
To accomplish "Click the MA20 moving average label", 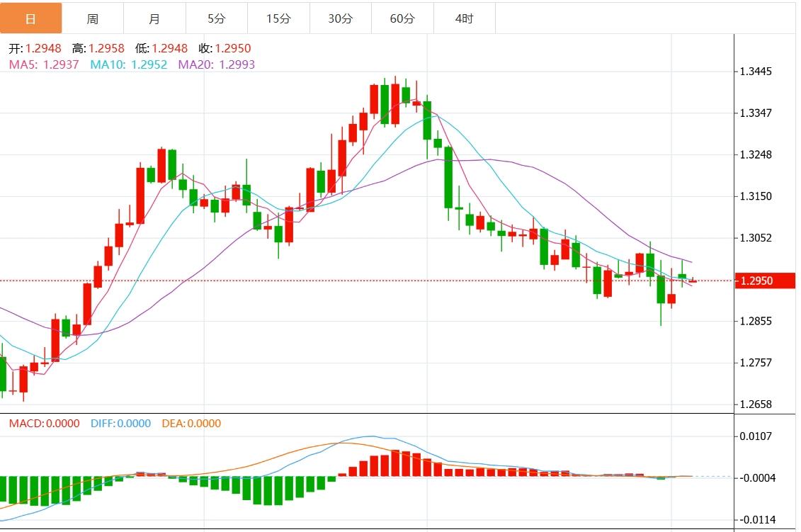I will [216, 64].
